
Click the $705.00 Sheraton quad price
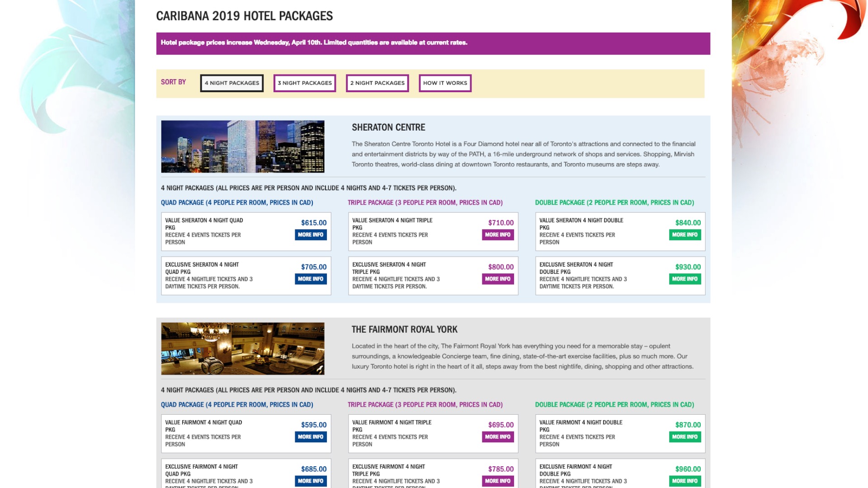[314, 267]
